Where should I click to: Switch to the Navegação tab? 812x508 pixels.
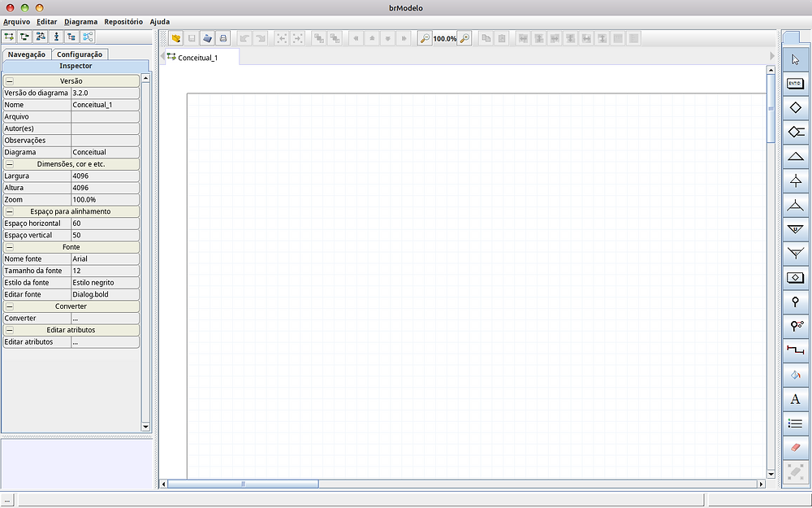click(x=27, y=54)
